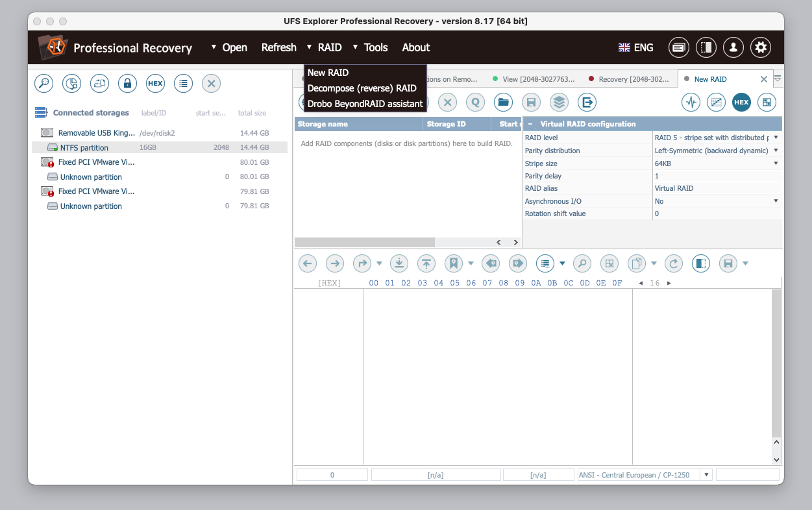Click the open folder icon in RAID toolbar
812x510 pixels.
pos(503,102)
